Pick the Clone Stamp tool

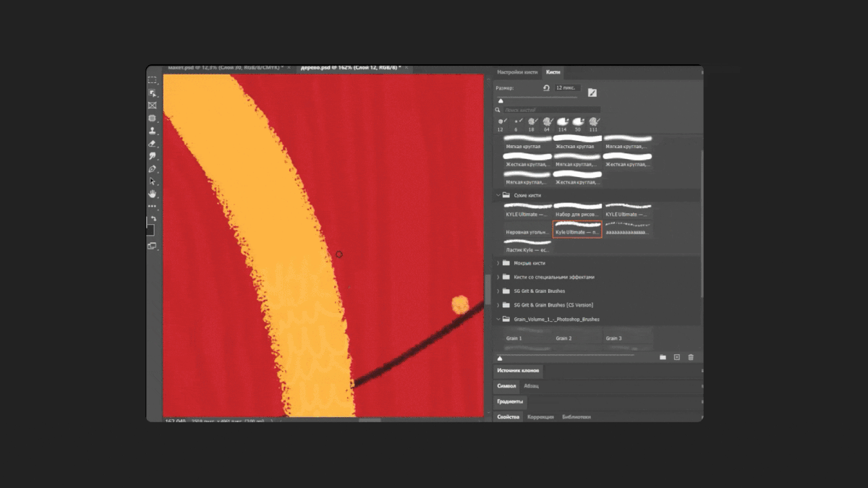(152, 131)
